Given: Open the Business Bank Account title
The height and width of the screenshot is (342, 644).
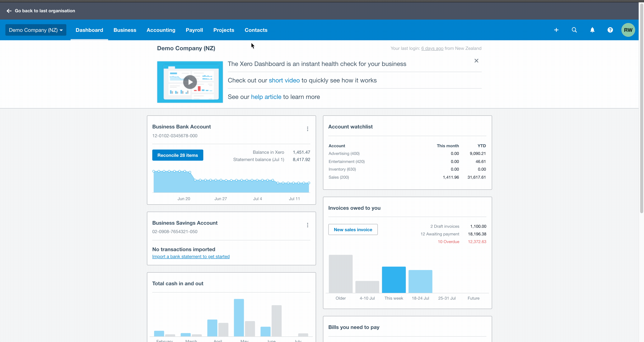Looking at the screenshot, I should 181,127.
